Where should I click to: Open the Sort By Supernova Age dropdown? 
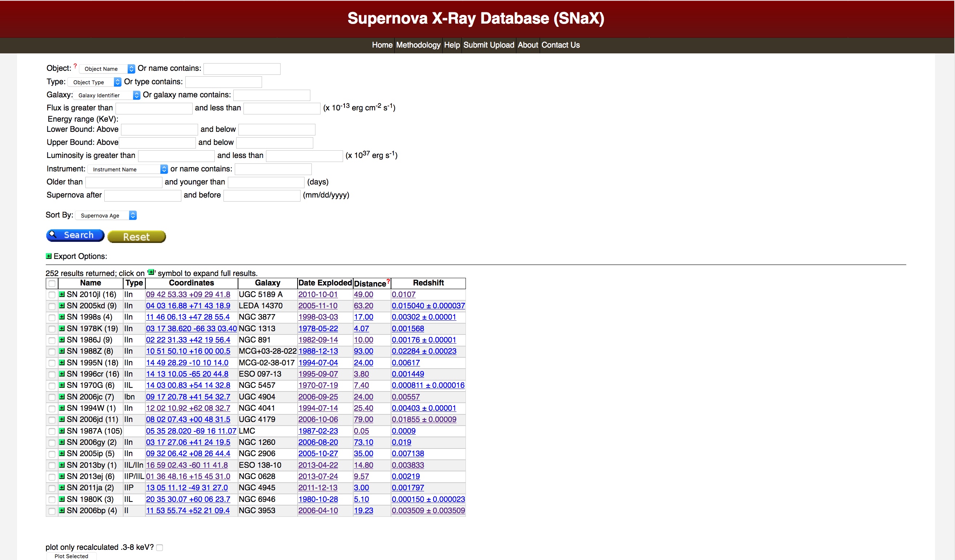coord(106,215)
